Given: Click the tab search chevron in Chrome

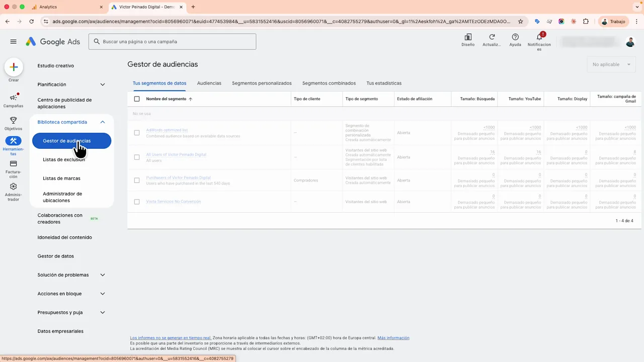Looking at the screenshot, I should [637, 7].
